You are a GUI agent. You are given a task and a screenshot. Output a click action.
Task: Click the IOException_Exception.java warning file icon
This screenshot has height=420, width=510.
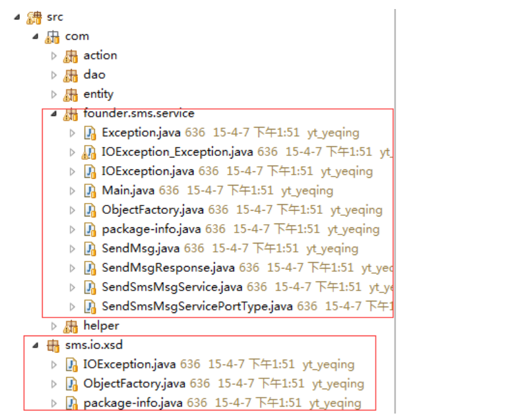tap(89, 152)
